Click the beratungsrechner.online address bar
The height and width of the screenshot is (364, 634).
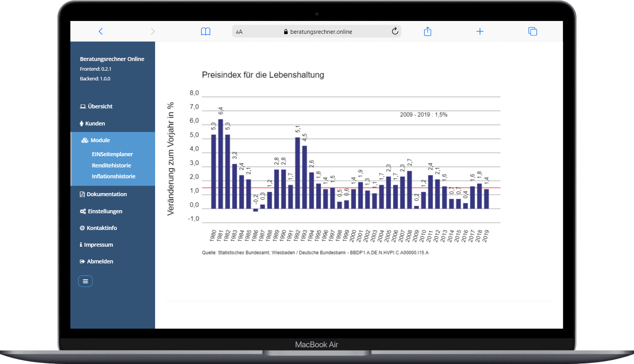321,32
